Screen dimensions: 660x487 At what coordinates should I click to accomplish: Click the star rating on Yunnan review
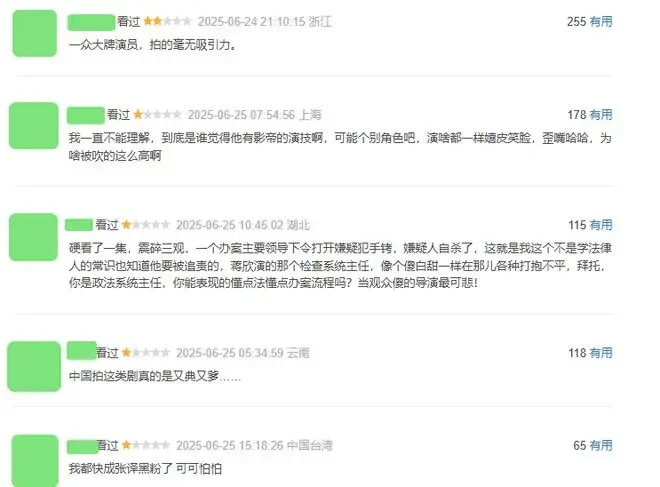point(146,352)
